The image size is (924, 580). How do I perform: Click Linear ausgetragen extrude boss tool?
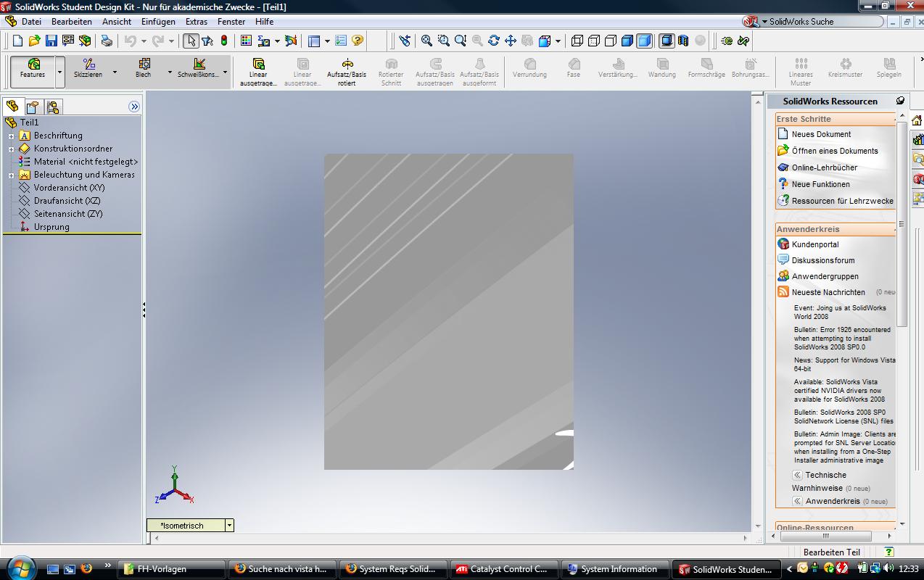pos(258,72)
